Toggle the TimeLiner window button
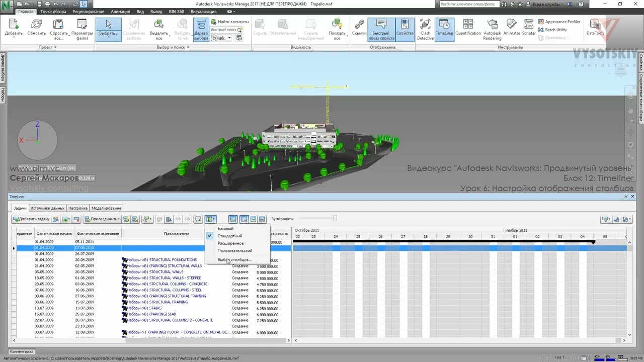 click(444, 30)
